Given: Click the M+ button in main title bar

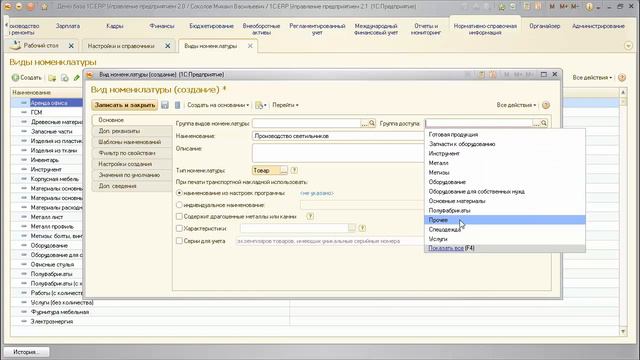Looking at the screenshot, I should click(564, 7).
